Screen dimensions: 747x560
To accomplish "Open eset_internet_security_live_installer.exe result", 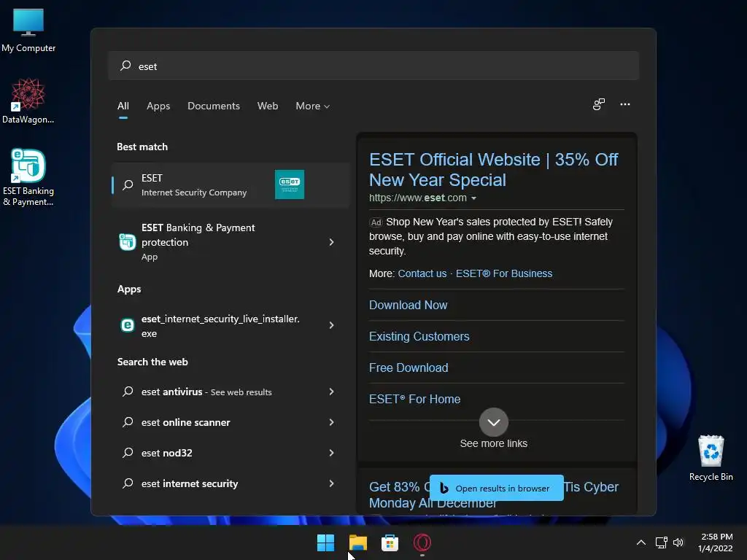I will click(x=231, y=326).
